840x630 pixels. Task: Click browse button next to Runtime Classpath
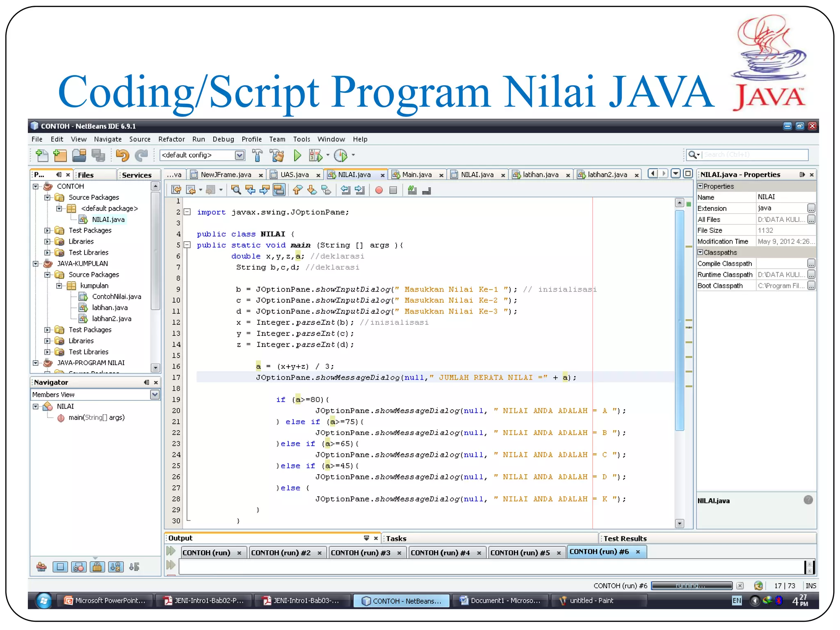tap(811, 274)
